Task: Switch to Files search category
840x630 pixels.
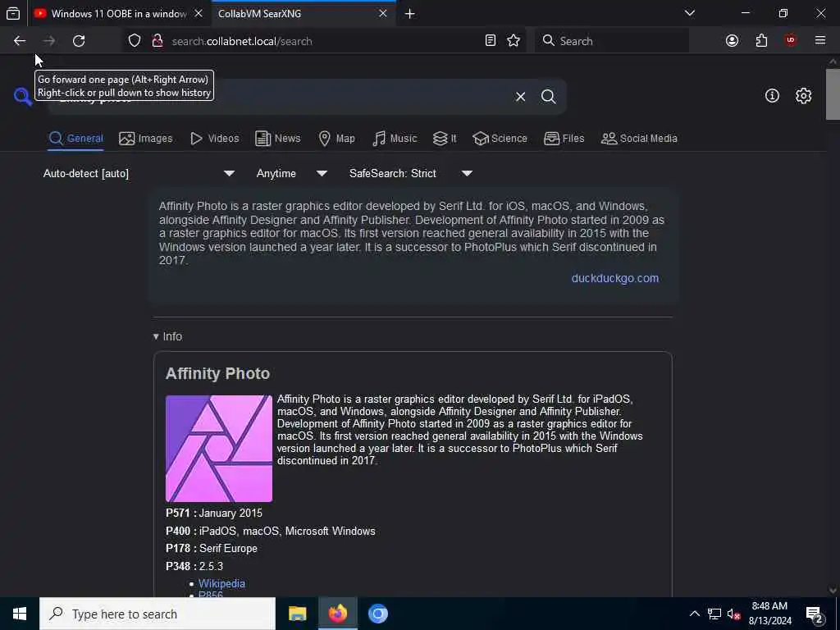Action: tap(564, 138)
